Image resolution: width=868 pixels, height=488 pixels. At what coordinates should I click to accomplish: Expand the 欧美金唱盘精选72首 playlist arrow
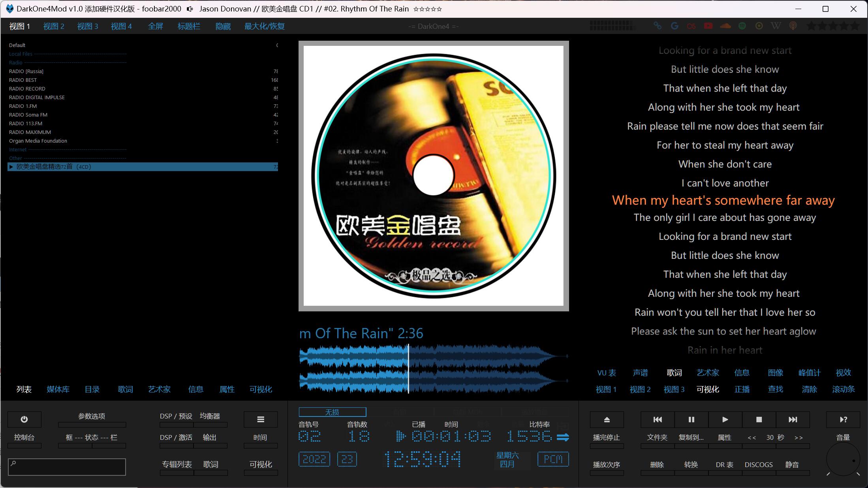[11, 167]
